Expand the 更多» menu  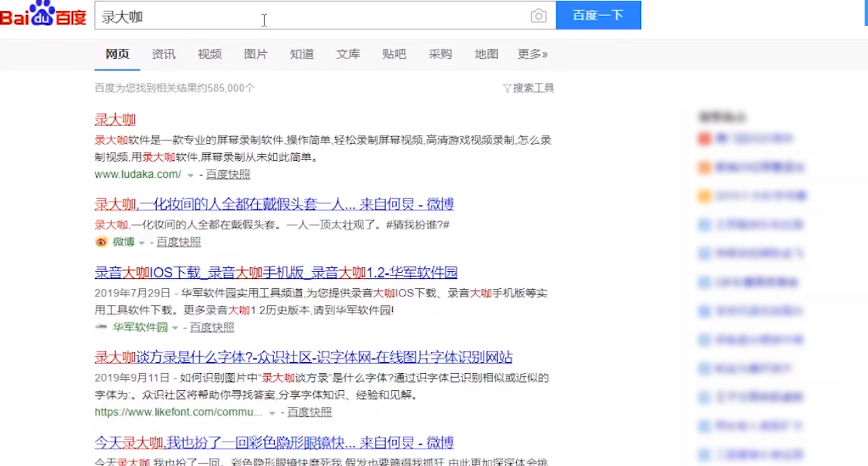click(533, 54)
